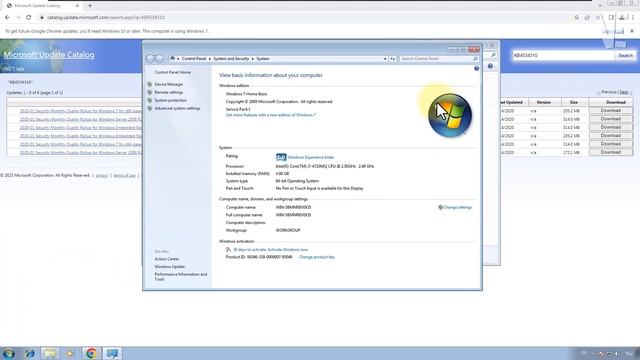Open Performance Information and Tools
The image size is (640, 360).
point(180,277)
